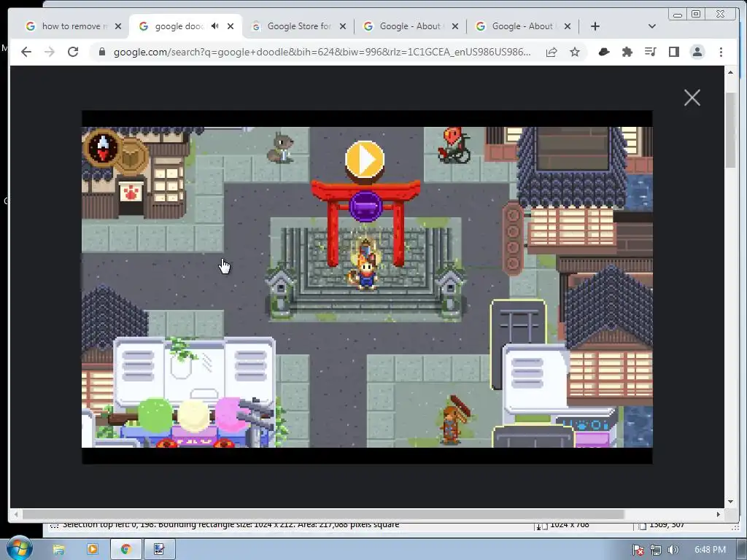Open the incognito hat extension icon
The image size is (747, 560).
coord(604,52)
